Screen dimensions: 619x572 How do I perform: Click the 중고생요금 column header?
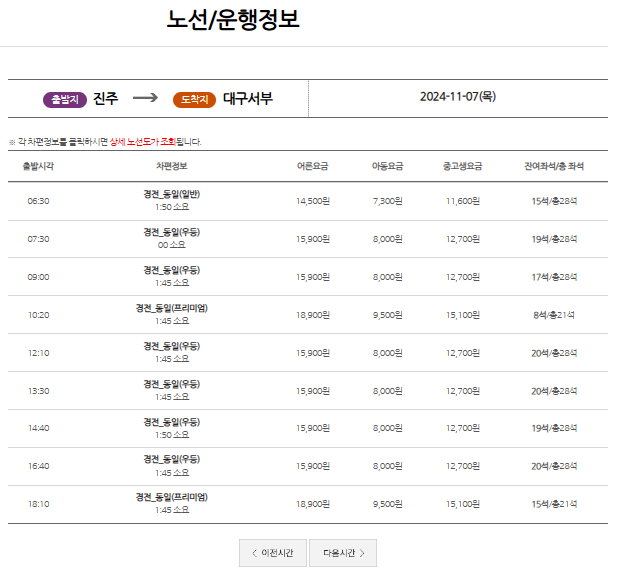[463, 166]
